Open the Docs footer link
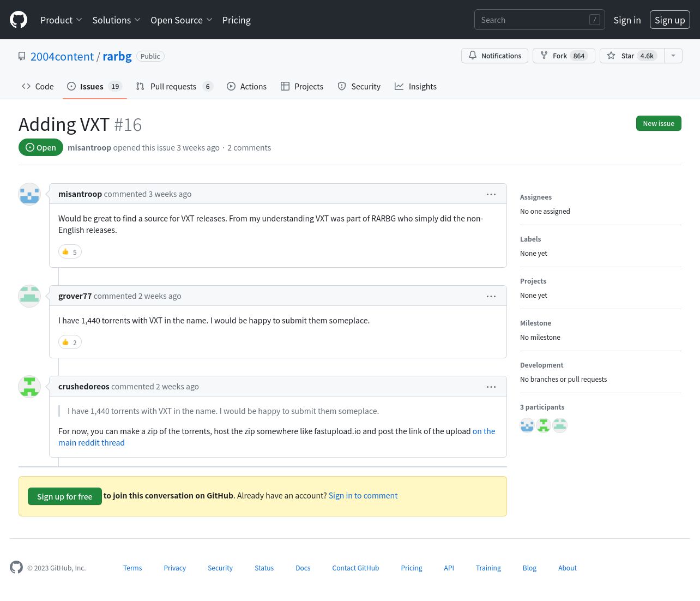The image size is (700, 601). (x=303, y=568)
